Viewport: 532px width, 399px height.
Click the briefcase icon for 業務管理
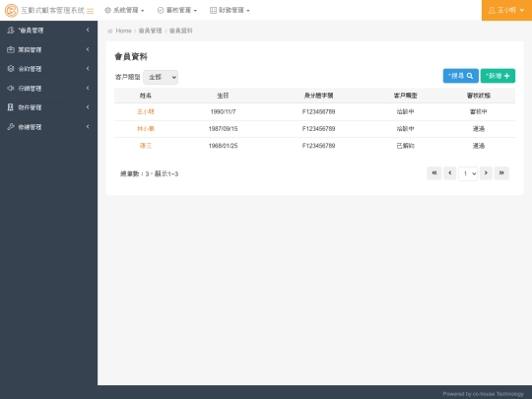pyautogui.click(x=11, y=49)
